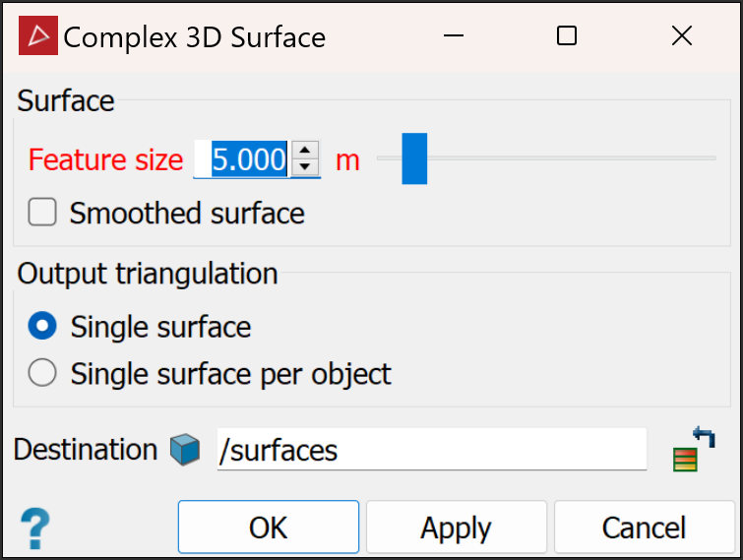Screen dimensions: 743x560
Task: Close the Complex 3D Surface dialog
Action: (681, 36)
